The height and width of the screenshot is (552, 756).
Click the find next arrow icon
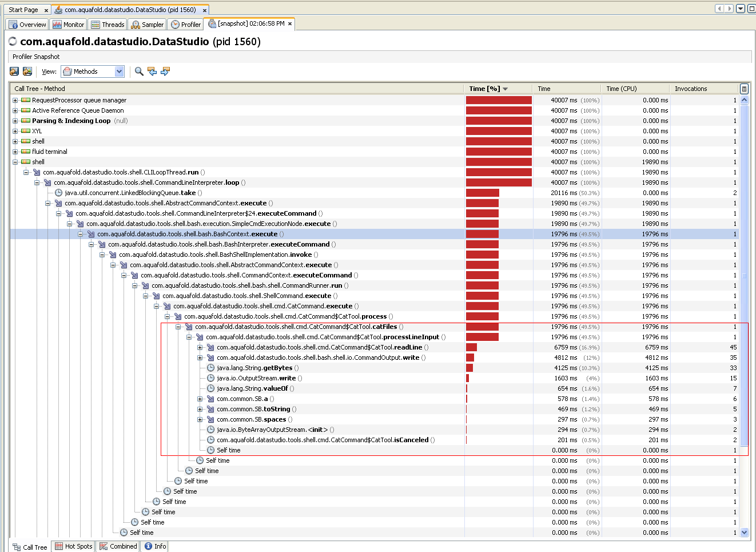click(x=165, y=72)
